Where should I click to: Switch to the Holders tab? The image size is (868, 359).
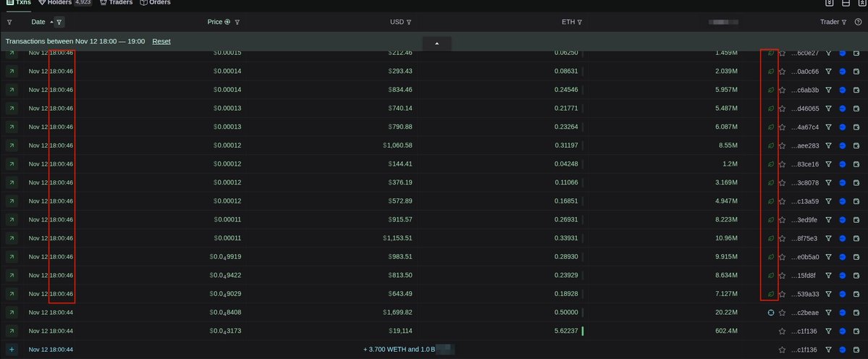click(64, 3)
